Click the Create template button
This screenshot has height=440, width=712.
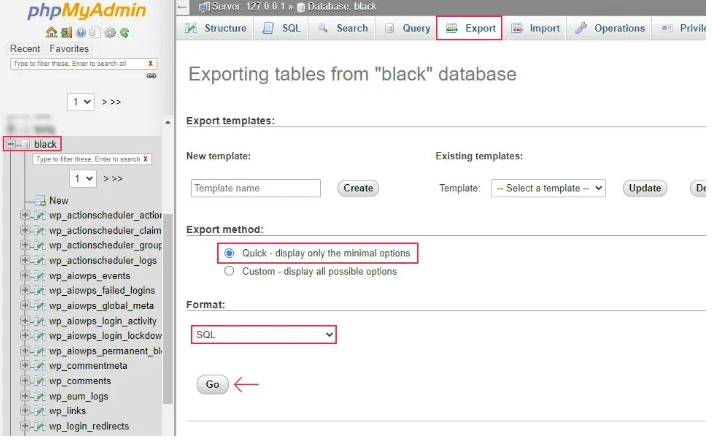click(357, 188)
